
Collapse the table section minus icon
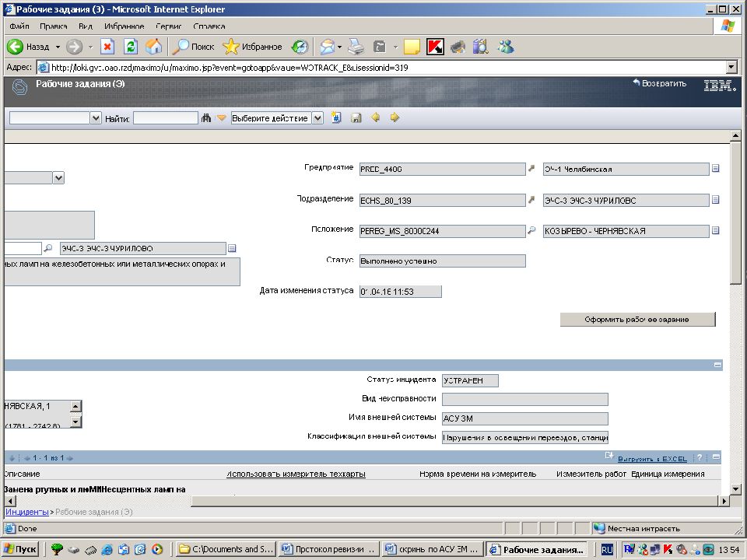[716, 457]
